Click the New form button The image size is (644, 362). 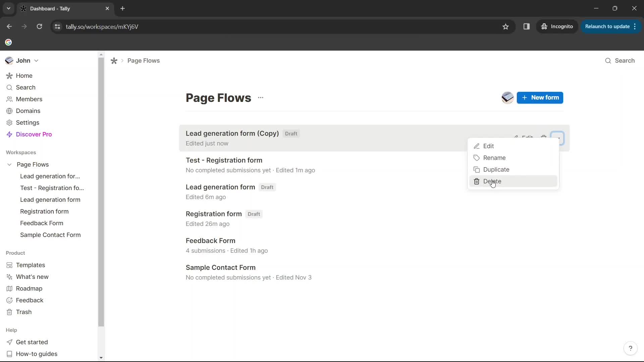(x=540, y=97)
